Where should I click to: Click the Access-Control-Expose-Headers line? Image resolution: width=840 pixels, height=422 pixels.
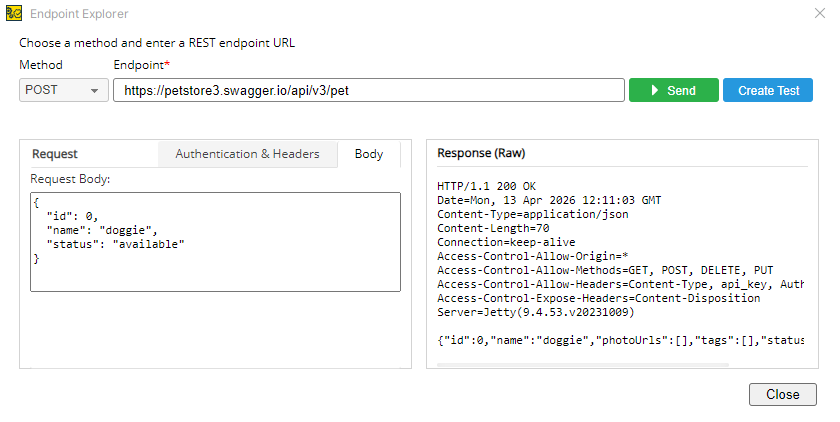598,298
